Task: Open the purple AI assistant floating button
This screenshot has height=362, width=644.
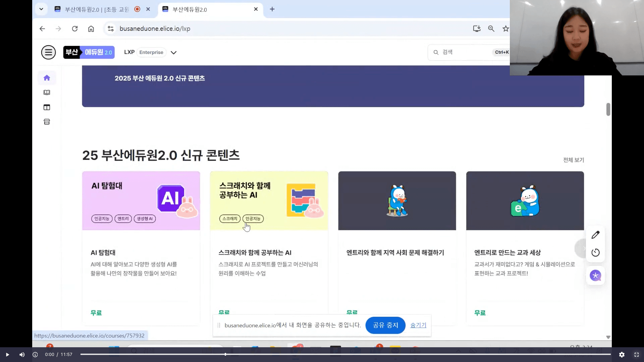Action: pos(596,276)
